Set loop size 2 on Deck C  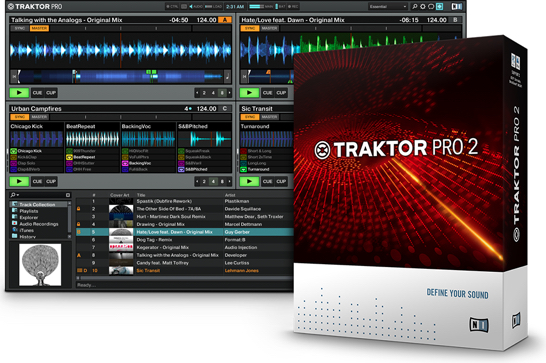click(x=204, y=182)
